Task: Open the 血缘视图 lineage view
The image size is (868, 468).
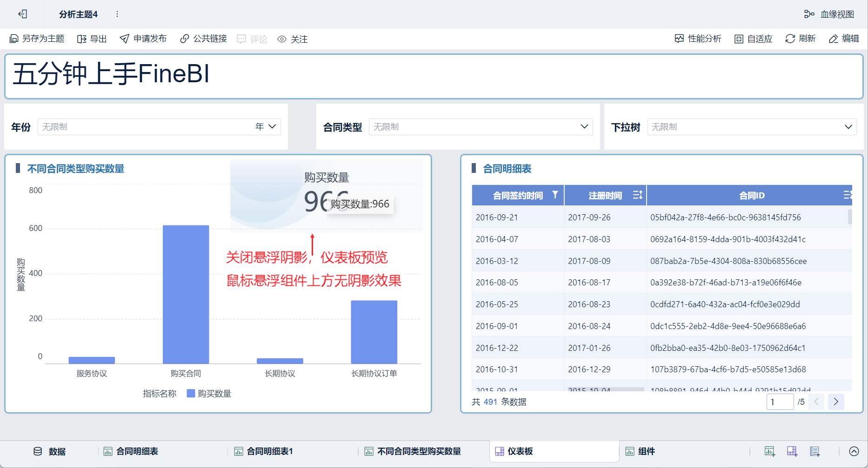Action: (829, 14)
